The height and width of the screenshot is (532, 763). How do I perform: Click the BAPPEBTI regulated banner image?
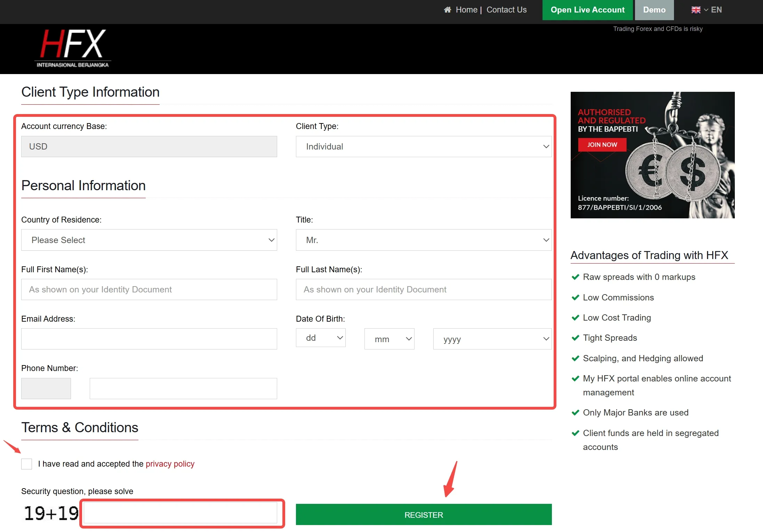pos(652,155)
